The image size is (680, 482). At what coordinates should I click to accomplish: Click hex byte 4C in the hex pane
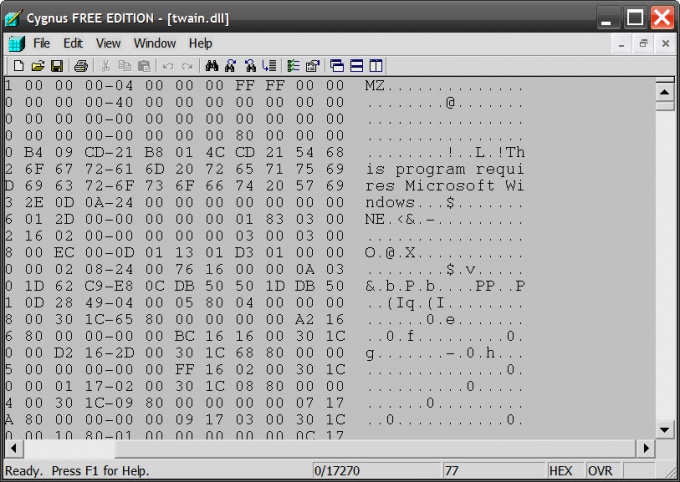pyautogui.click(x=215, y=152)
